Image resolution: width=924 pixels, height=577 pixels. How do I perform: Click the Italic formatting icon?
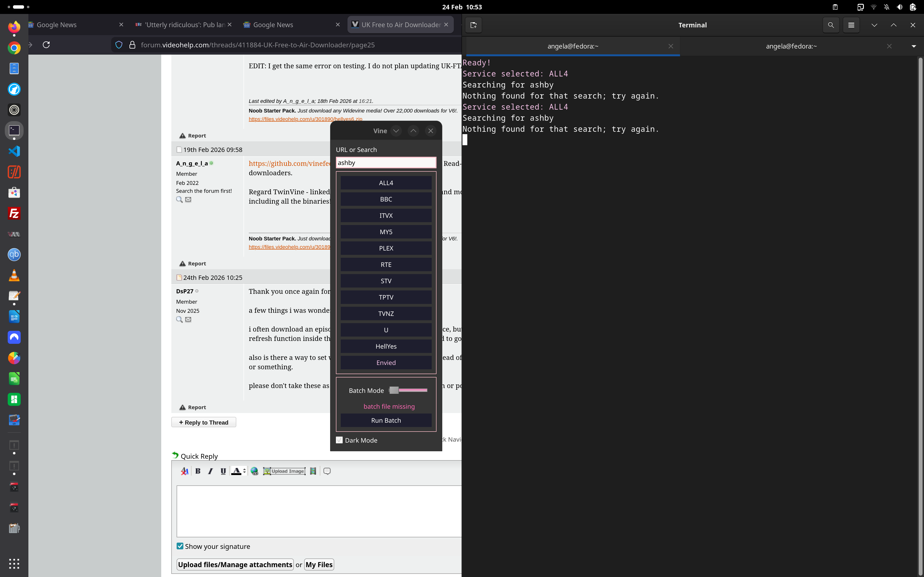click(210, 471)
